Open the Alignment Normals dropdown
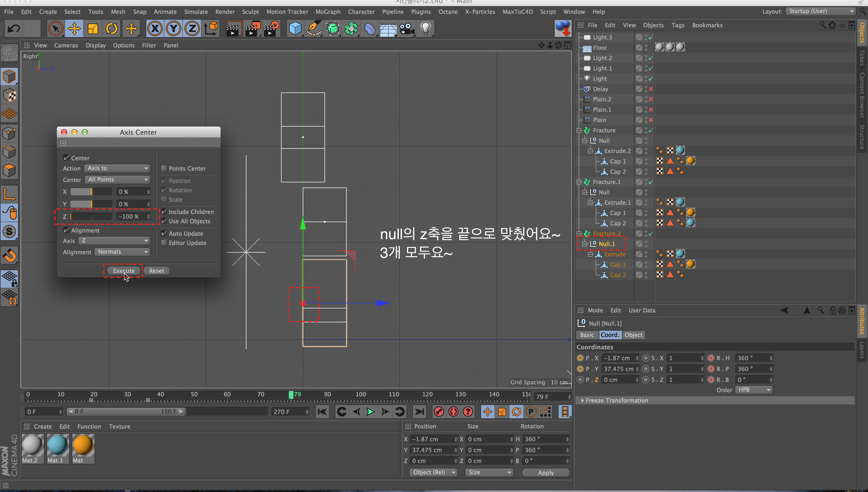This screenshot has width=868, height=492. point(122,252)
